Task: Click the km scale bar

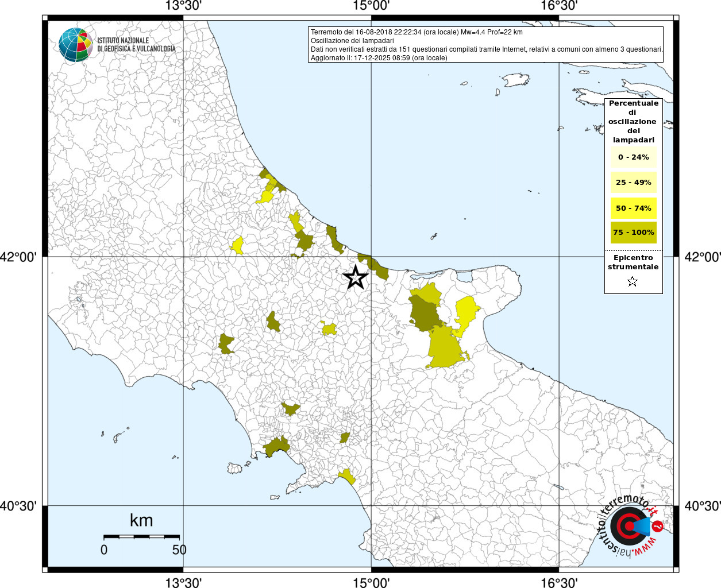Action: click(x=141, y=536)
